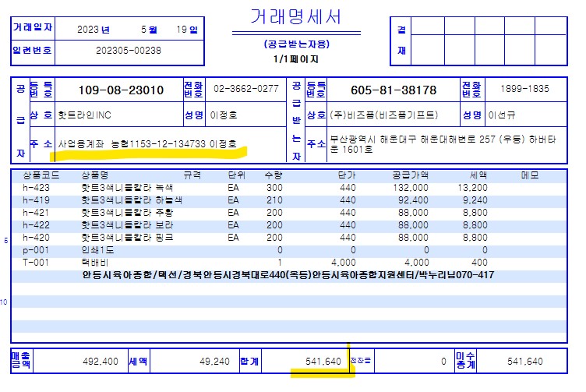Select supplier phone number 02-3662-0277

(245, 90)
